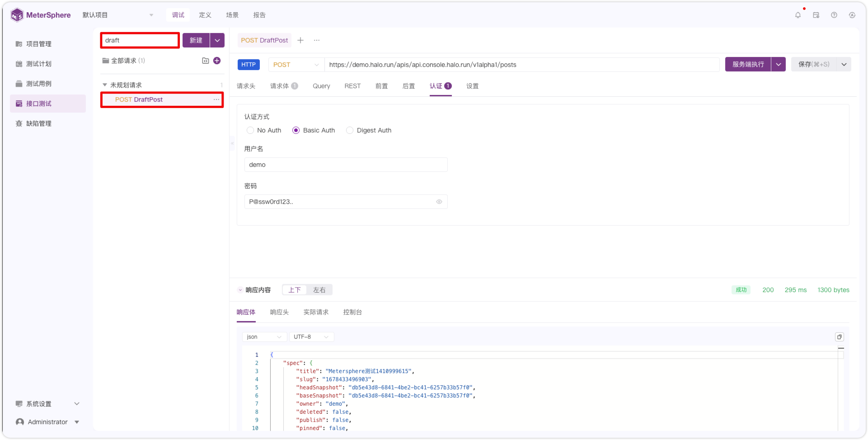Open the POST method dropdown
868x440 pixels.
click(296, 65)
